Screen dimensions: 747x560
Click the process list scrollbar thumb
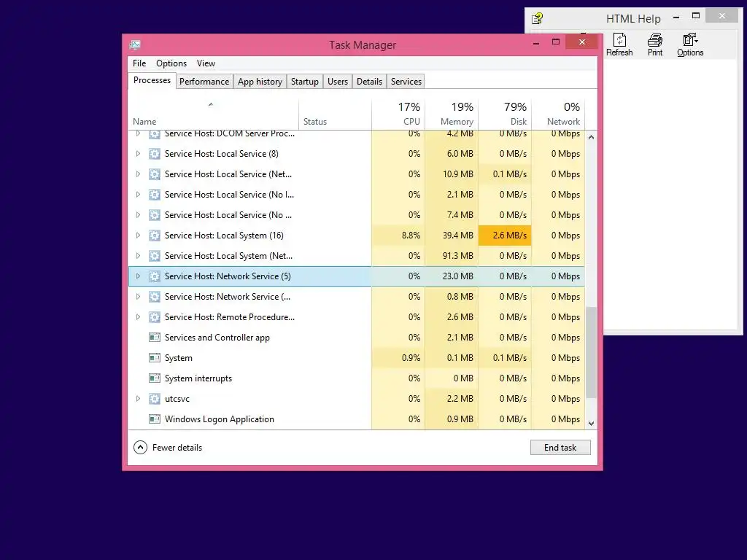pos(591,352)
